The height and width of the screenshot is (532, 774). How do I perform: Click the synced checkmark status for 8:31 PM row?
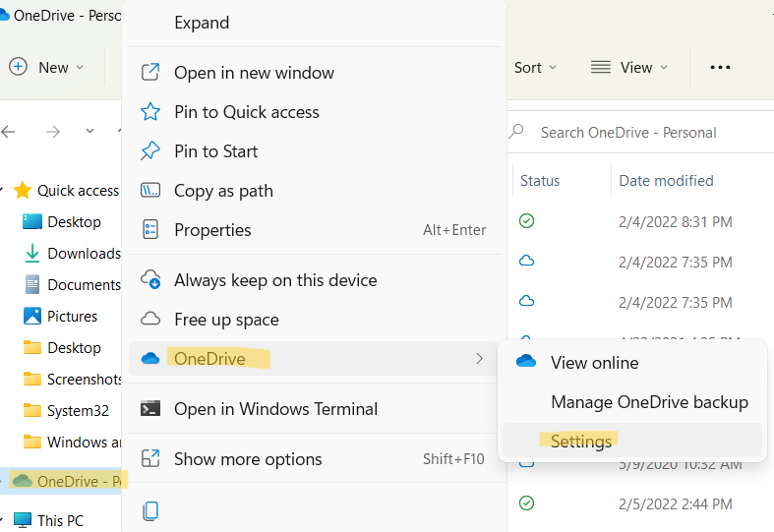click(x=527, y=220)
